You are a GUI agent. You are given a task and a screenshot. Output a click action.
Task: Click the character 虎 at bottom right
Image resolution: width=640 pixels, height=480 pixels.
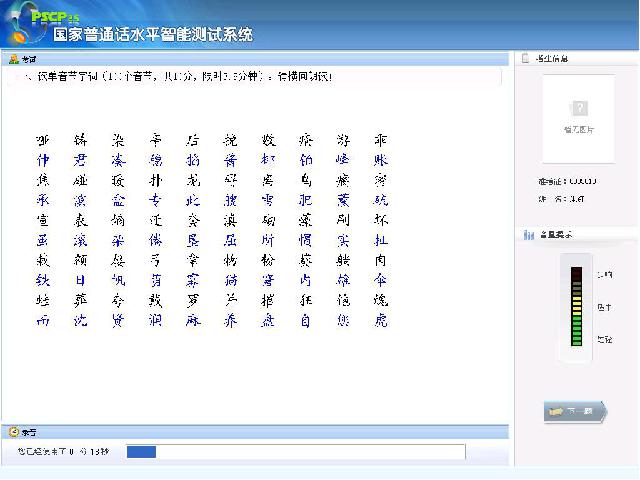(x=381, y=320)
